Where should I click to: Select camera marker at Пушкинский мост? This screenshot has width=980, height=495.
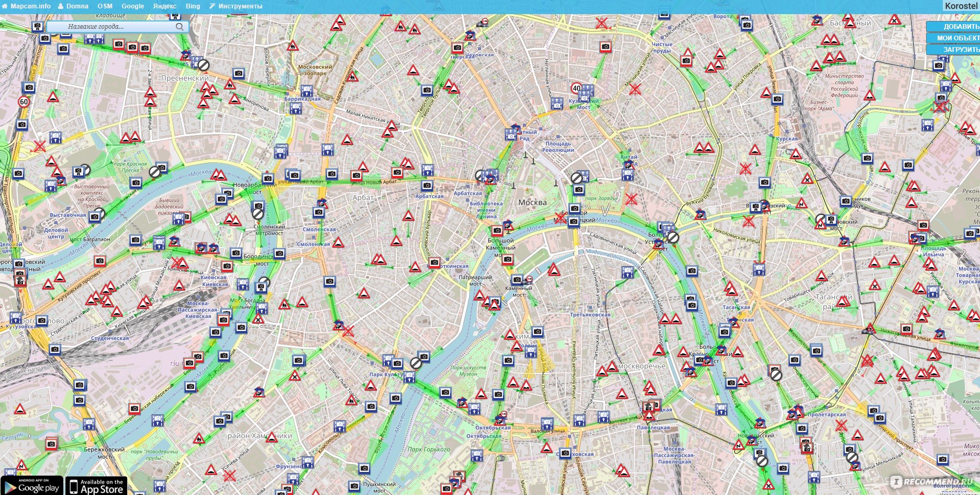[x=353, y=486]
